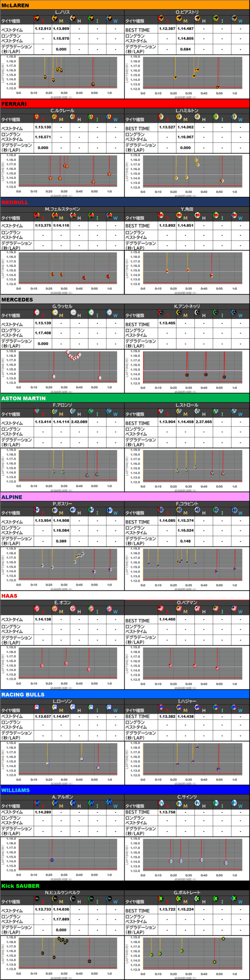
Task: Click the FERRARI team header
Action: [125, 104]
